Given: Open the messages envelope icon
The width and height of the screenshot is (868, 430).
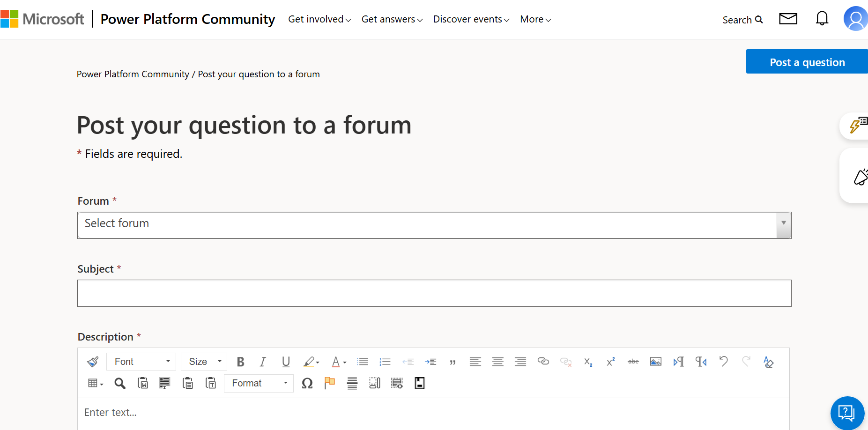Looking at the screenshot, I should pyautogui.click(x=788, y=19).
